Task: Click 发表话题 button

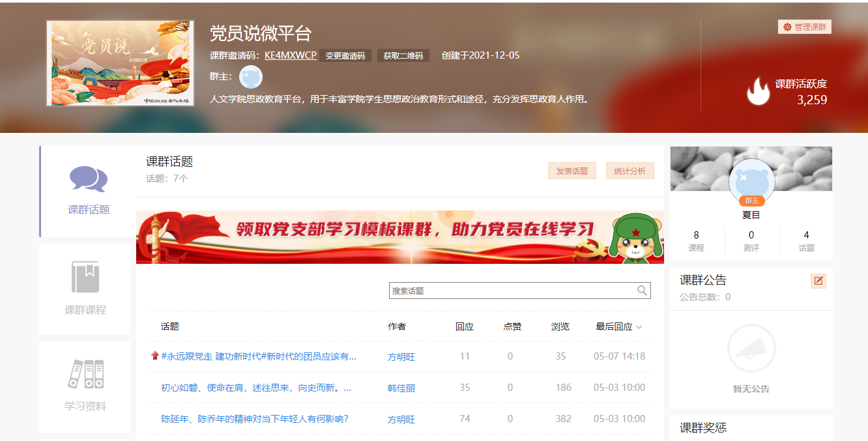Action: tap(571, 171)
